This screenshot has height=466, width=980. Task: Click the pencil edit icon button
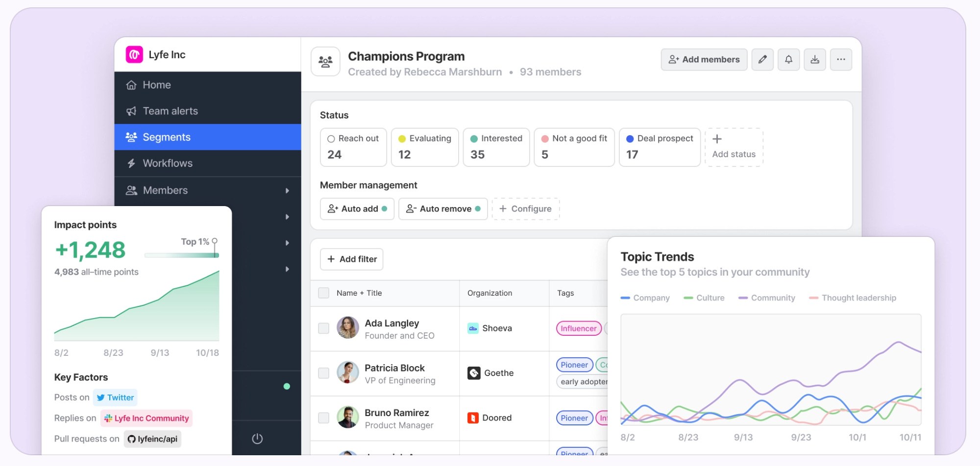point(762,60)
